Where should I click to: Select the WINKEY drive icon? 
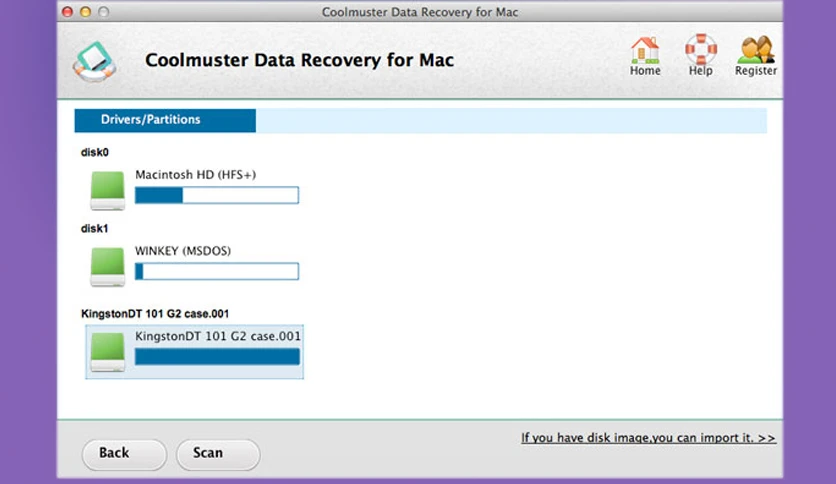(108, 267)
